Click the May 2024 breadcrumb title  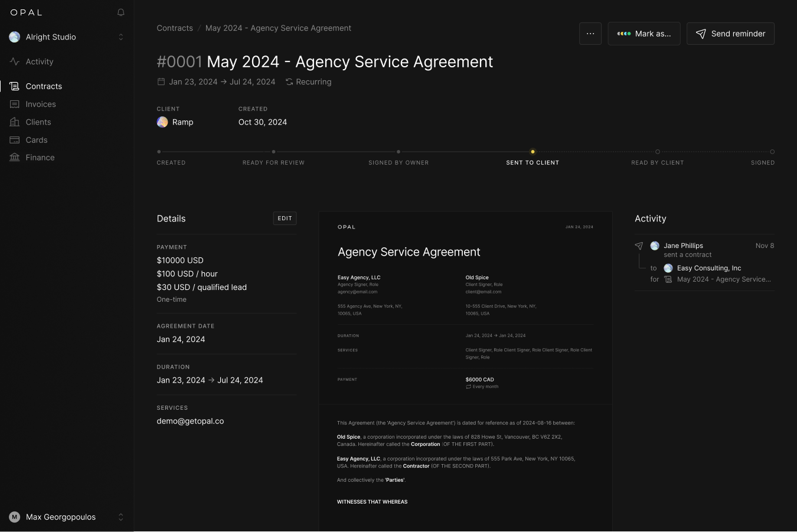[278, 28]
